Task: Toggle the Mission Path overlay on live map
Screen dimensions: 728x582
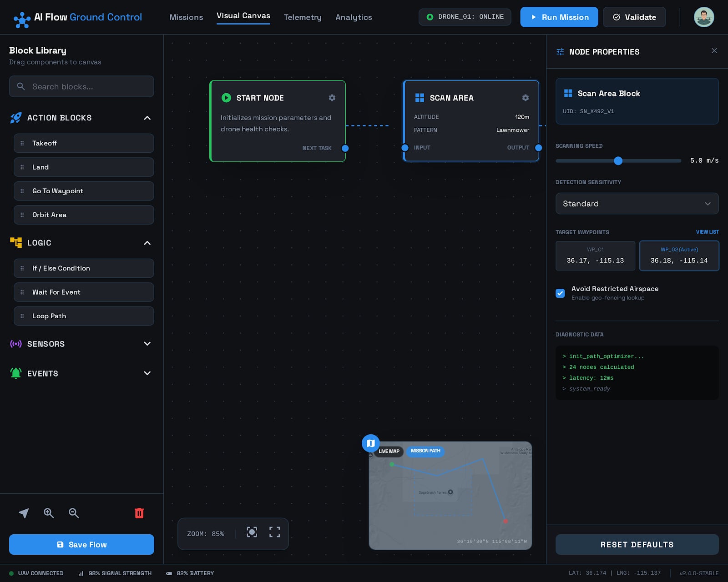Action: (425, 451)
